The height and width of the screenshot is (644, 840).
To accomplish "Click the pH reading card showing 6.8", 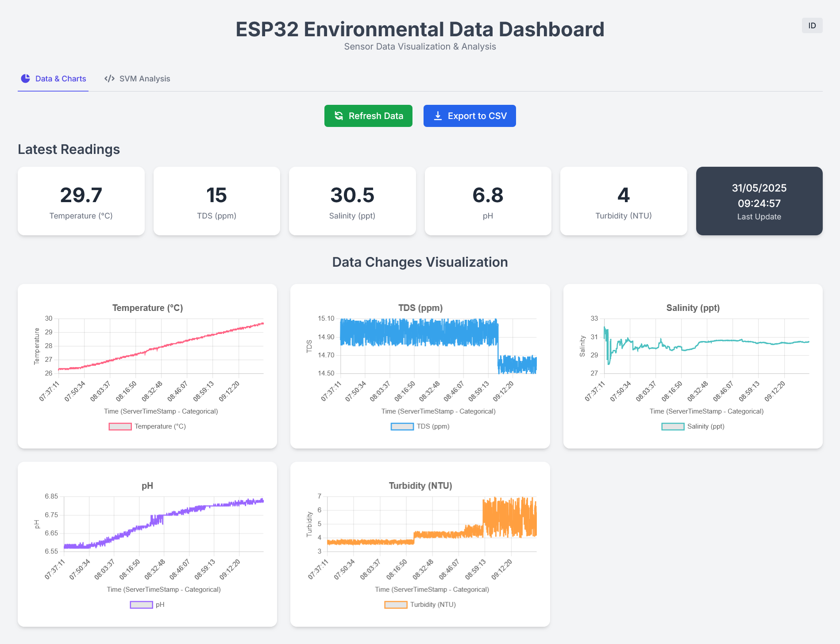I will tap(488, 201).
